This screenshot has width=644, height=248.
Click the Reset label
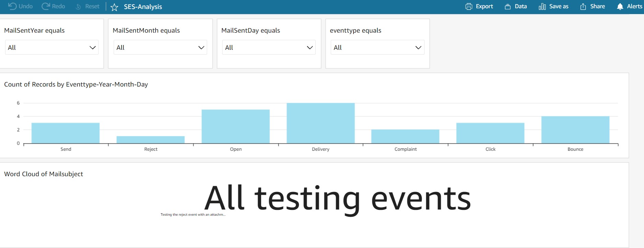point(92,6)
